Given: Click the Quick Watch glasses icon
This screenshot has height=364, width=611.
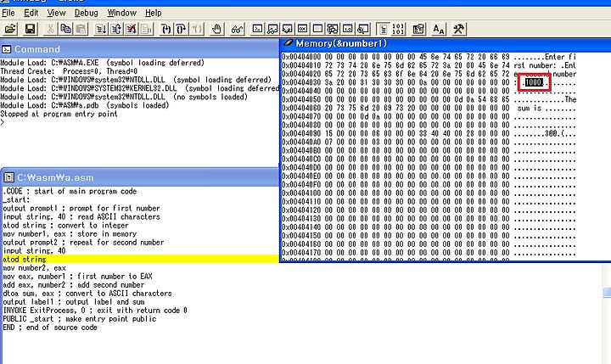Looking at the screenshot, I should pyautogui.click(x=237, y=29).
